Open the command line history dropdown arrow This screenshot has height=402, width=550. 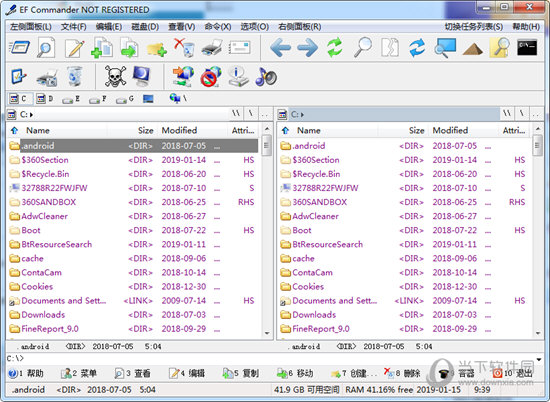[539, 359]
